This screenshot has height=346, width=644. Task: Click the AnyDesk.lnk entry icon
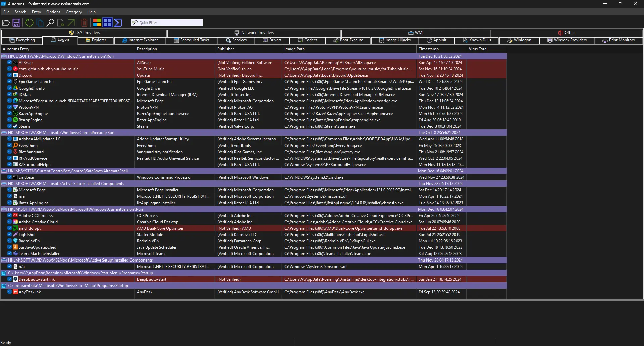(15, 292)
